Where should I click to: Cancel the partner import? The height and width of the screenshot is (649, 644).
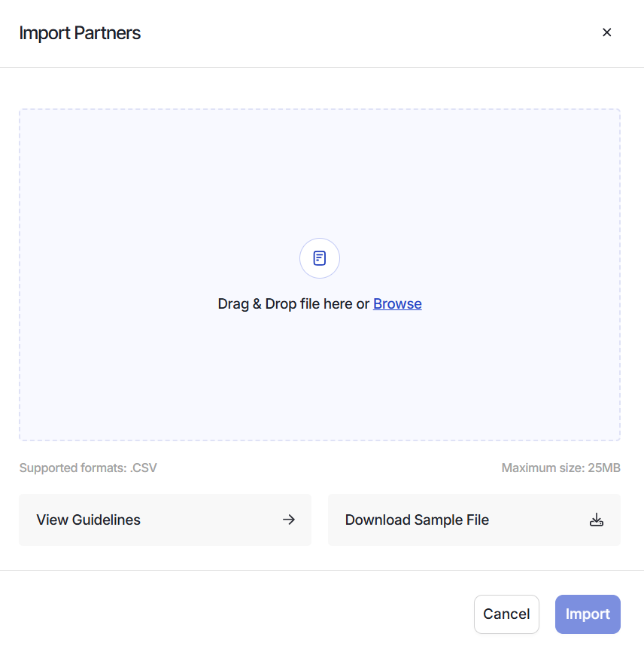tap(506, 614)
